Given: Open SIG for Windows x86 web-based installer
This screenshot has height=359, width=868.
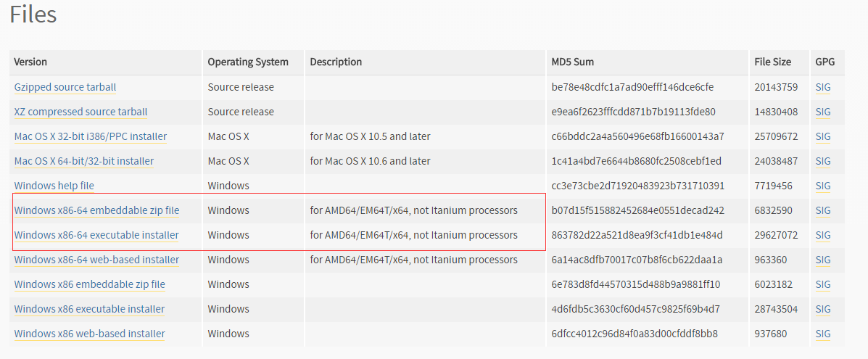Looking at the screenshot, I should [823, 334].
